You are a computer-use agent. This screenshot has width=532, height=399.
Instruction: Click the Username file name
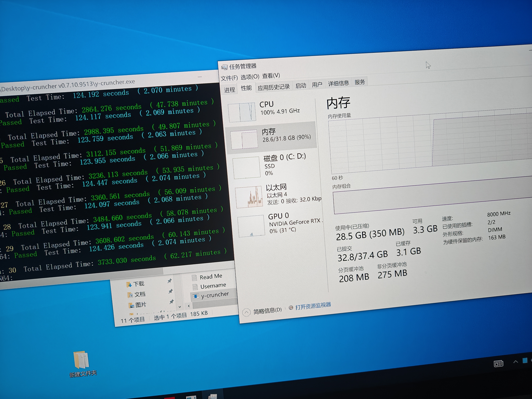[213, 286]
